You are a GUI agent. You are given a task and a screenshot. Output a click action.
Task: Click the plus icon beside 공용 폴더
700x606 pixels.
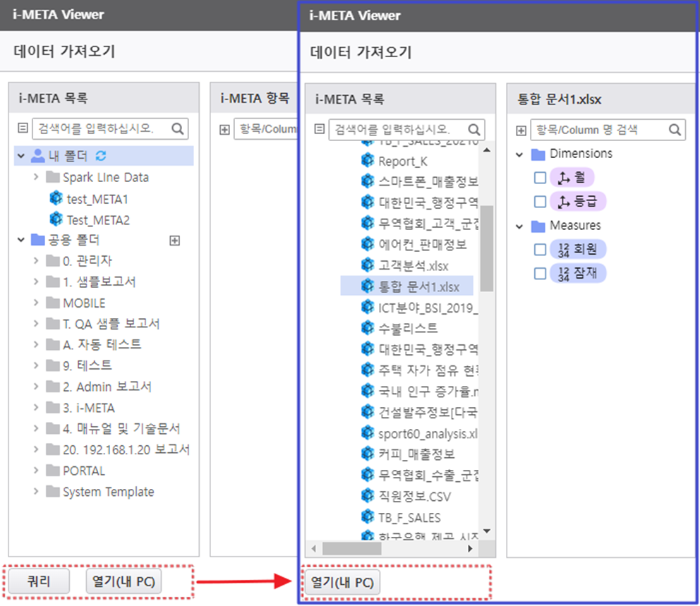175,241
